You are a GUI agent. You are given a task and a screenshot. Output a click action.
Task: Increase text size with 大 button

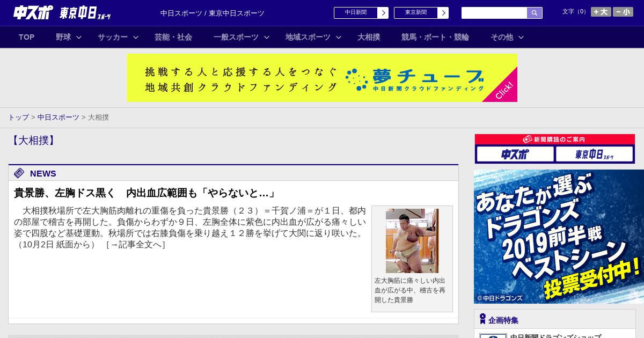click(601, 12)
